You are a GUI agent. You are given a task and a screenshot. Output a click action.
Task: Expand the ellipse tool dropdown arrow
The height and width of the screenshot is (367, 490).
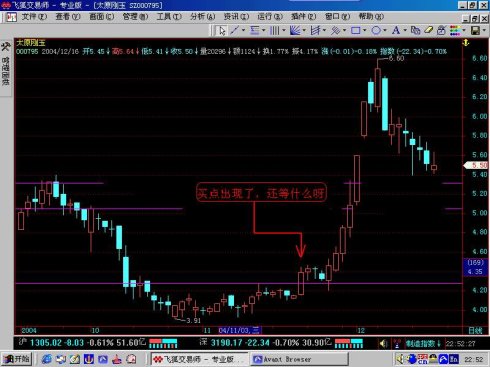tap(385, 30)
